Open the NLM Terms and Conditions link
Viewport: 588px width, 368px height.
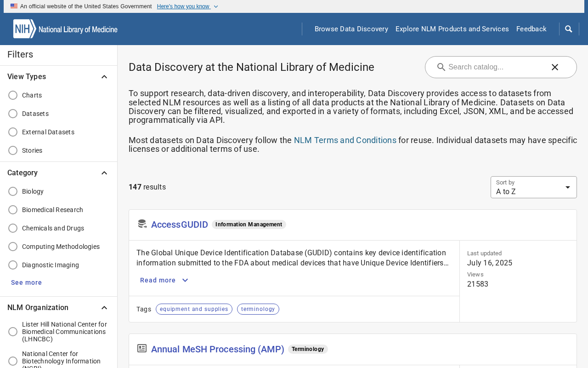(345, 140)
